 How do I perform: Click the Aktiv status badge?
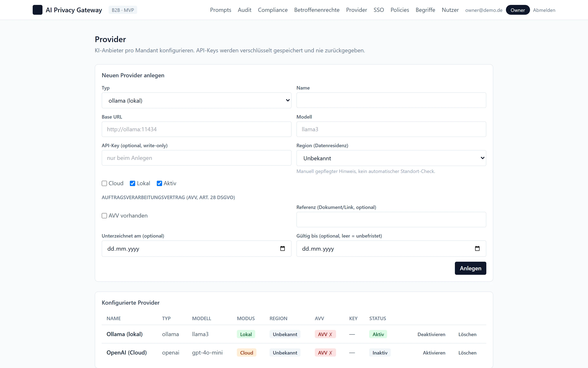[x=378, y=334]
